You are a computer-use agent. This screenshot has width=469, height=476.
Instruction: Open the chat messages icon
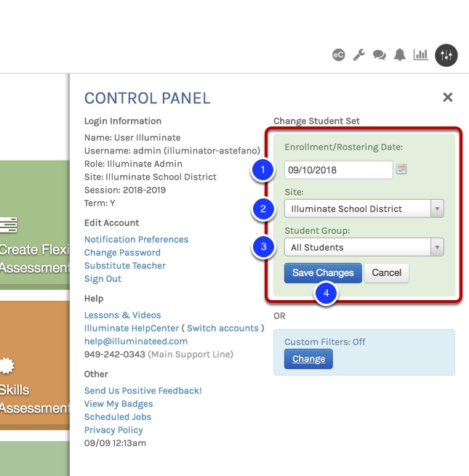tap(380, 55)
